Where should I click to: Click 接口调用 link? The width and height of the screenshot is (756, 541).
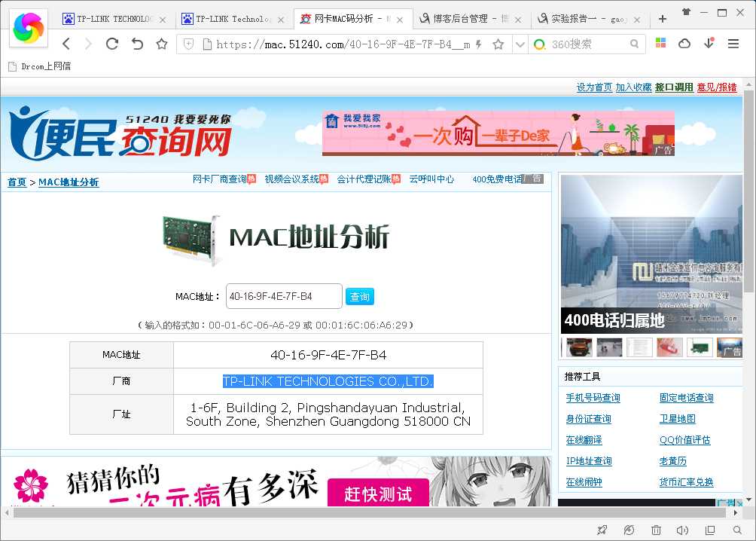(674, 87)
